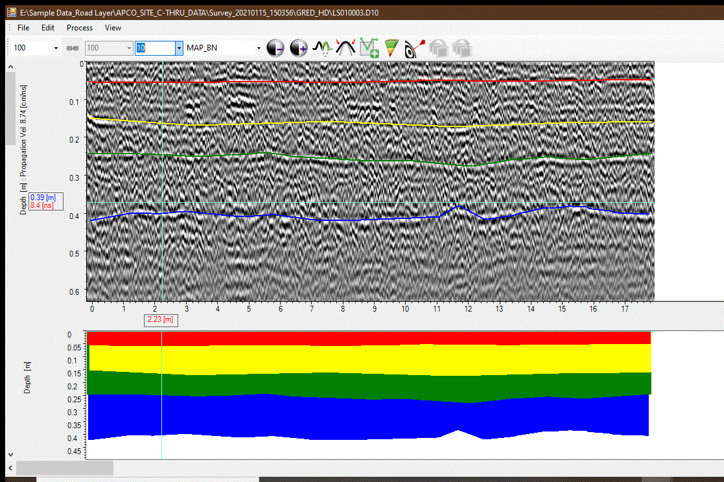This screenshot has height=482, width=724.
Task: Click the green band in the layer chart
Action: [x=369, y=386]
